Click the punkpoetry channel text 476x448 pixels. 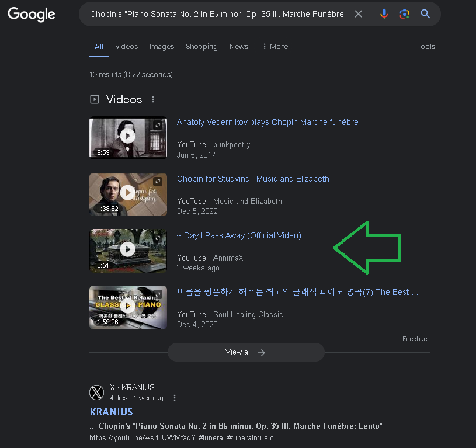tap(232, 145)
